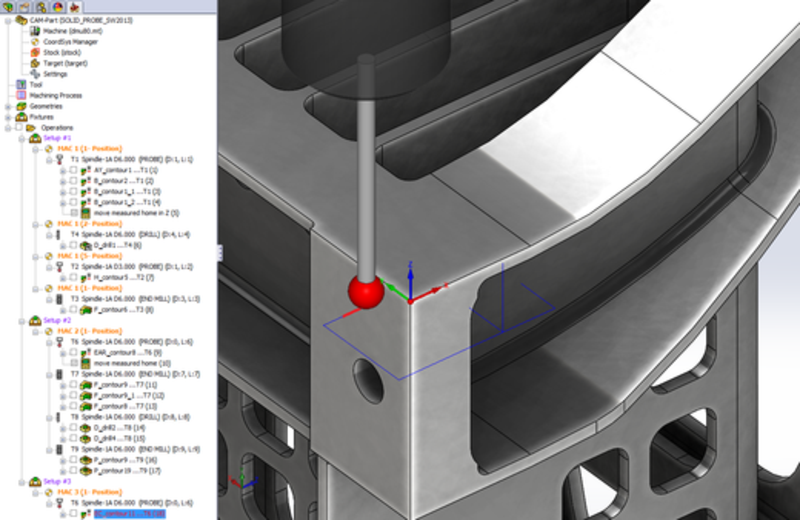
Task: Select the Tool node icon
Action: (20, 85)
